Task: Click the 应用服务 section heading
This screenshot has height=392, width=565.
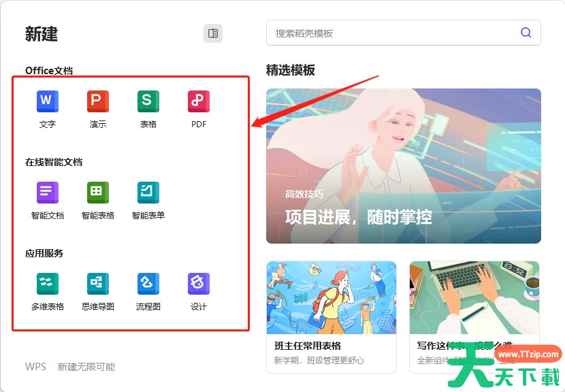Action: [x=44, y=253]
